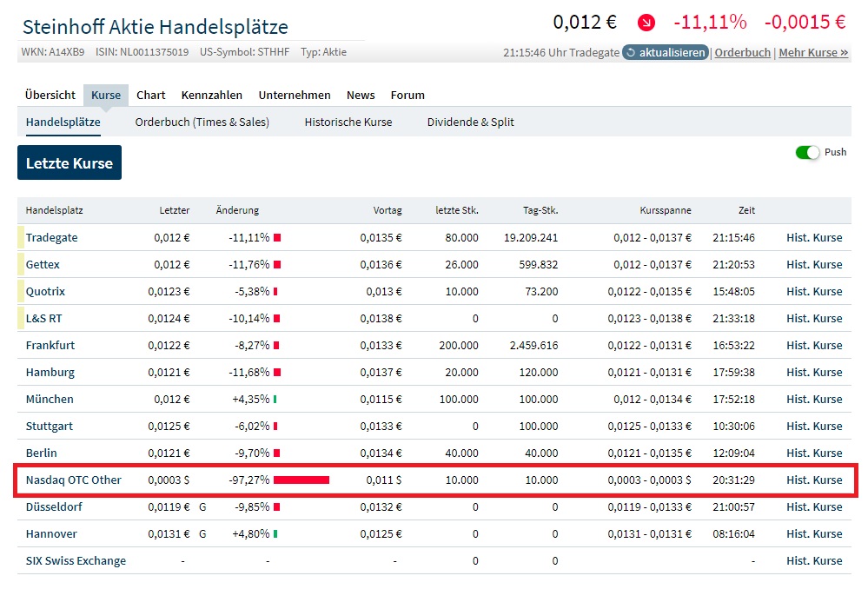Switch to the News tab
The width and height of the screenshot is (868, 589).
point(361,96)
